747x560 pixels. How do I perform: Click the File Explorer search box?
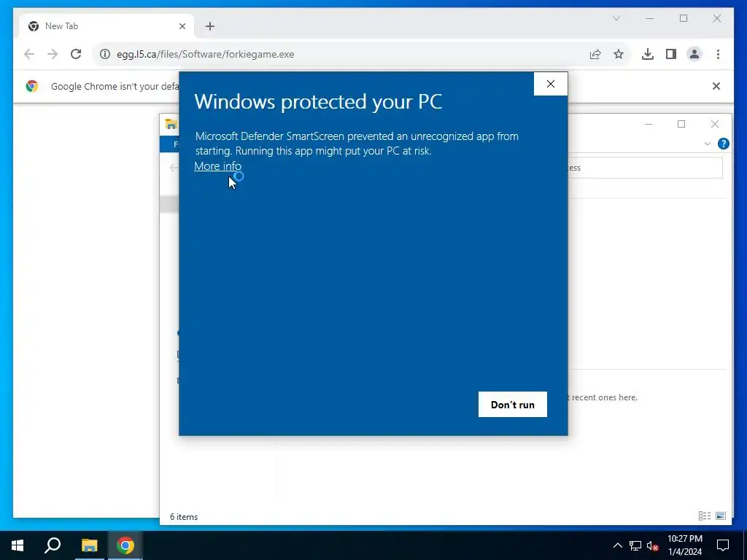(x=646, y=168)
